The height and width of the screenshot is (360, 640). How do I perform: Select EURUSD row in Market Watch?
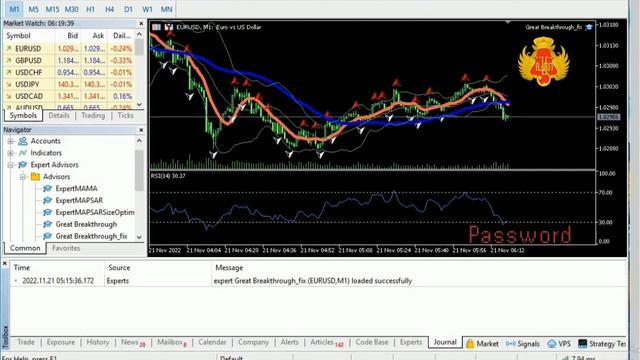(x=68, y=49)
